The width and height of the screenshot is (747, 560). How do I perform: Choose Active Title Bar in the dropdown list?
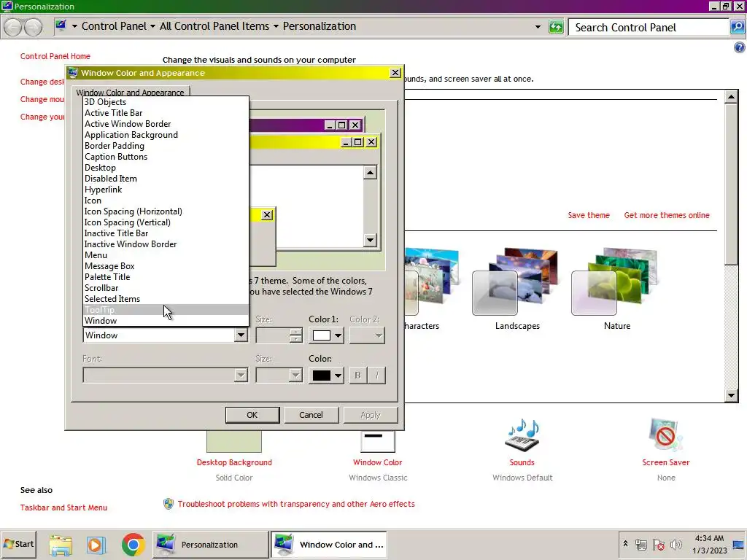coord(166,113)
